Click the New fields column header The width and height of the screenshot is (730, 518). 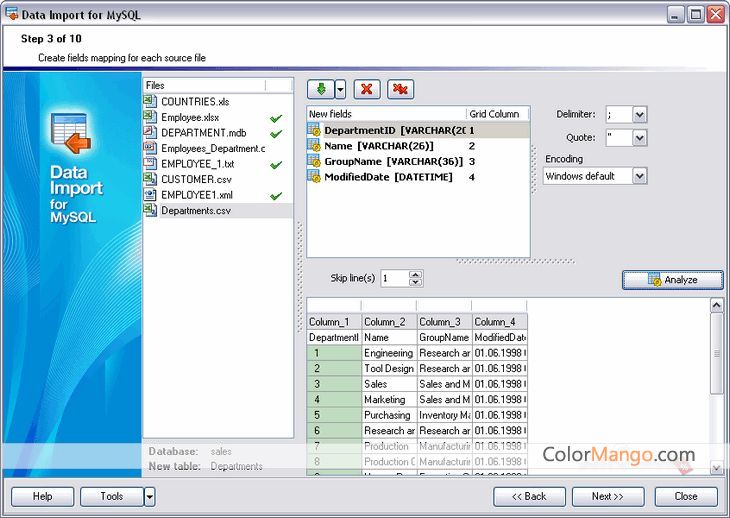(386, 114)
